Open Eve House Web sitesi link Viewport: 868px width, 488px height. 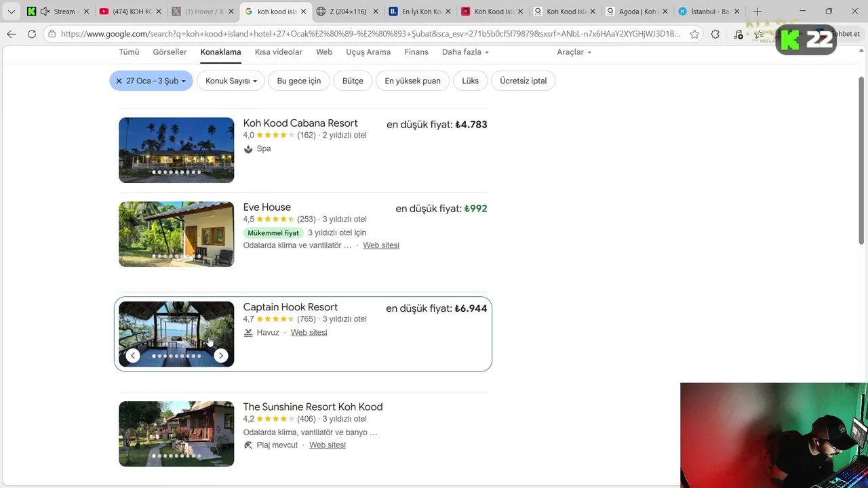pyautogui.click(x=381, y=245)
